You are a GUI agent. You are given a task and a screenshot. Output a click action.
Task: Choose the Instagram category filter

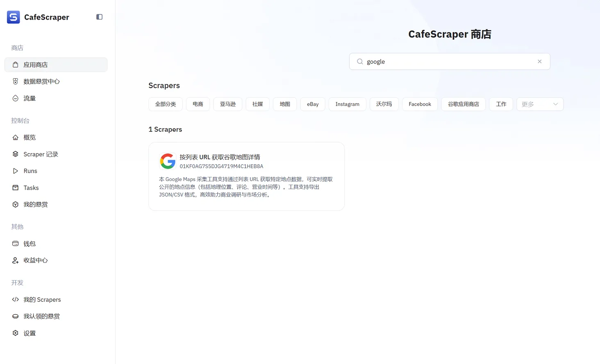(347, 104)
